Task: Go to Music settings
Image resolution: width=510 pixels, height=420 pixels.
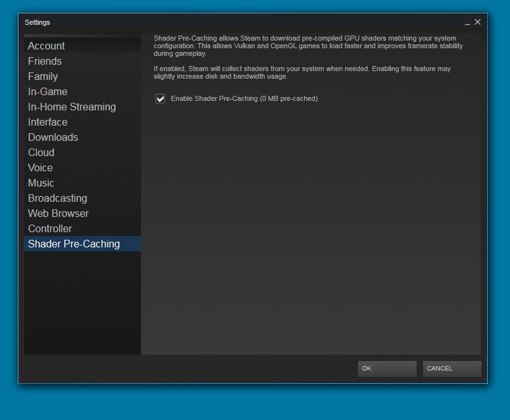Action: pos(41,183)
